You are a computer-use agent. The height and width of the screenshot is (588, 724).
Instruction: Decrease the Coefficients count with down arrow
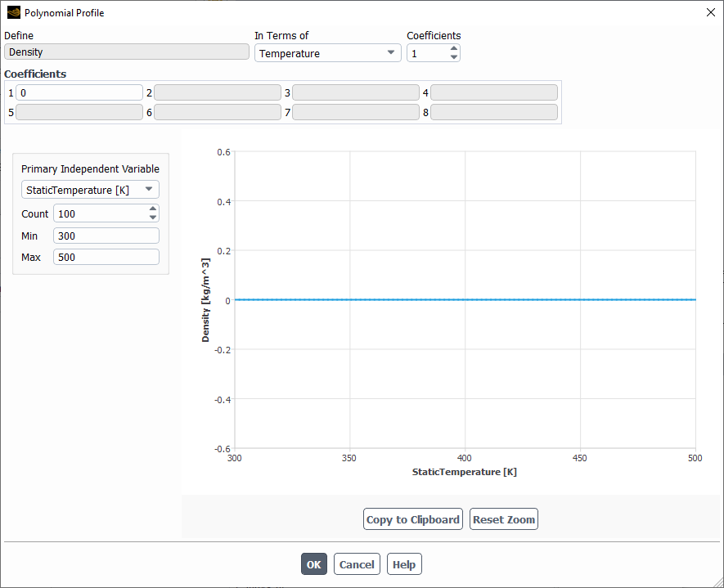454,57
